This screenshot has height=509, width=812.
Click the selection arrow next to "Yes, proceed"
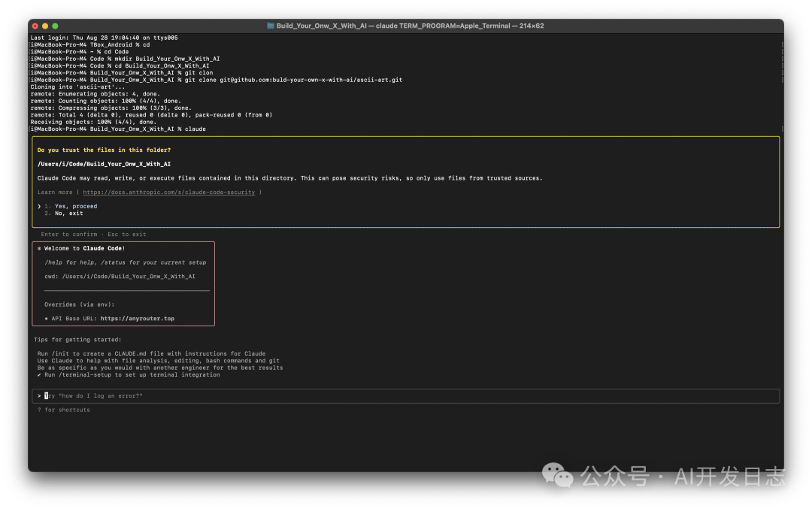39,206
